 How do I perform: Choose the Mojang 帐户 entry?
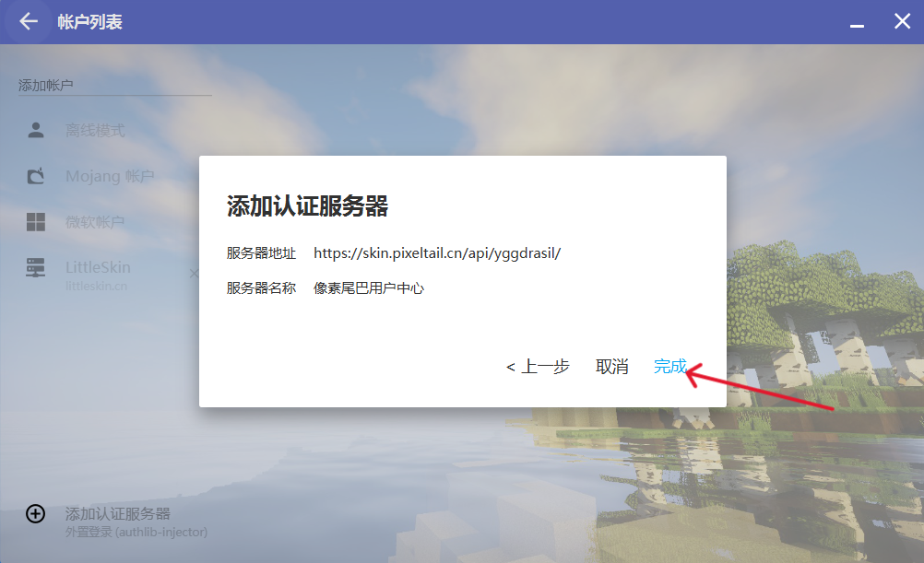[110, 176]
